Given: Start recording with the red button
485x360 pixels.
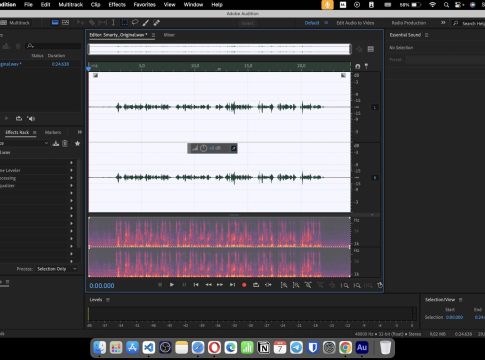Looking at the screenshot, I should (x=244, y=285).
